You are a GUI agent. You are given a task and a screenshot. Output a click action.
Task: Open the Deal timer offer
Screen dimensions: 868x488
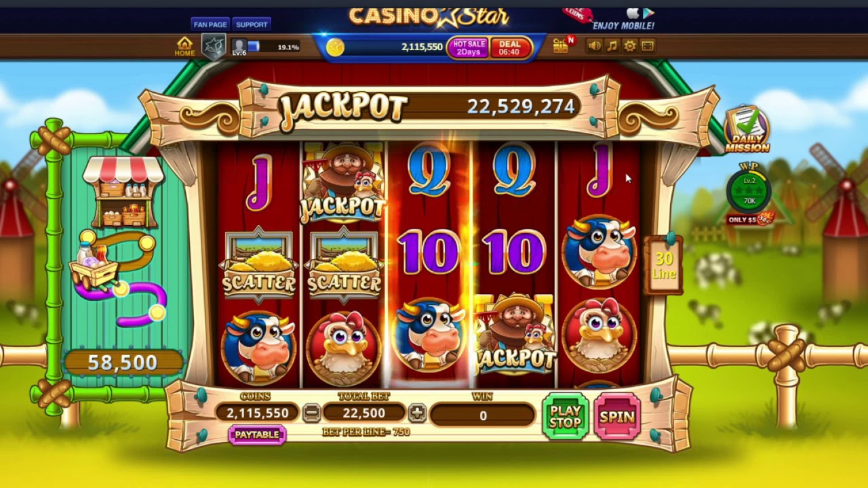[x=509, y=47]
